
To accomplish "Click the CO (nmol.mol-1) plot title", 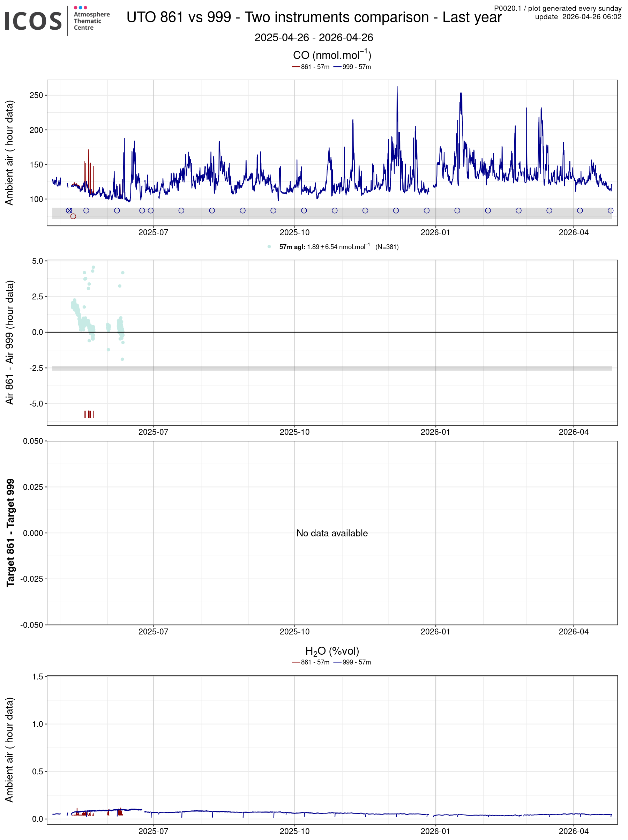I will tap(332, 55).
